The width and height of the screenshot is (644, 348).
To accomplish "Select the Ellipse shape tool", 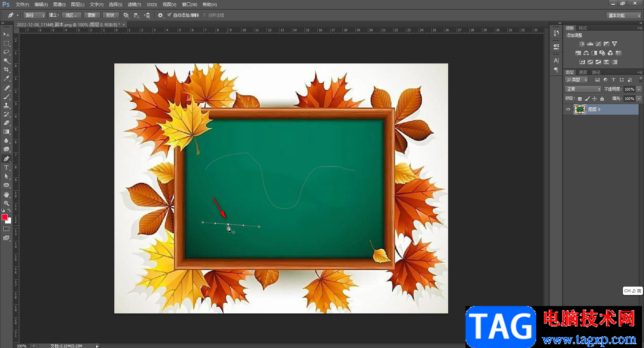I will pyautogui.click(x=6, y=185).
